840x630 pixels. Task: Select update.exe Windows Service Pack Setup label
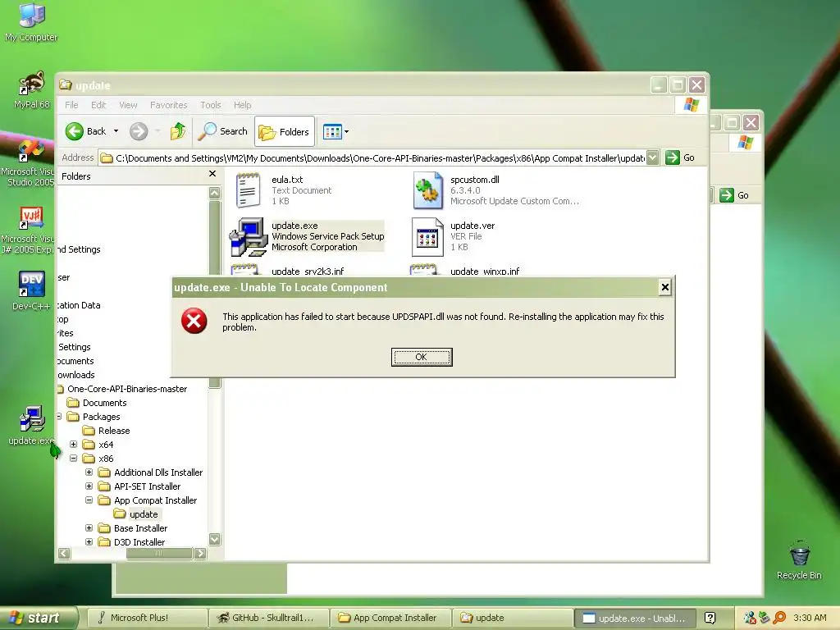coord(327,236)
